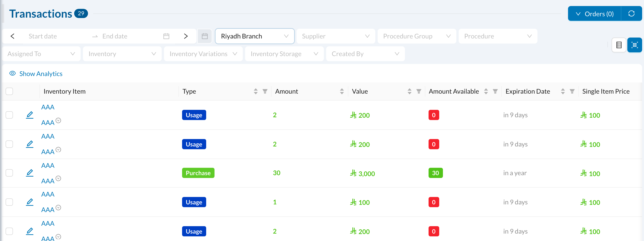Click the 3,000 value in Purchase row
The image size is (644, 241).
[362, 173]
